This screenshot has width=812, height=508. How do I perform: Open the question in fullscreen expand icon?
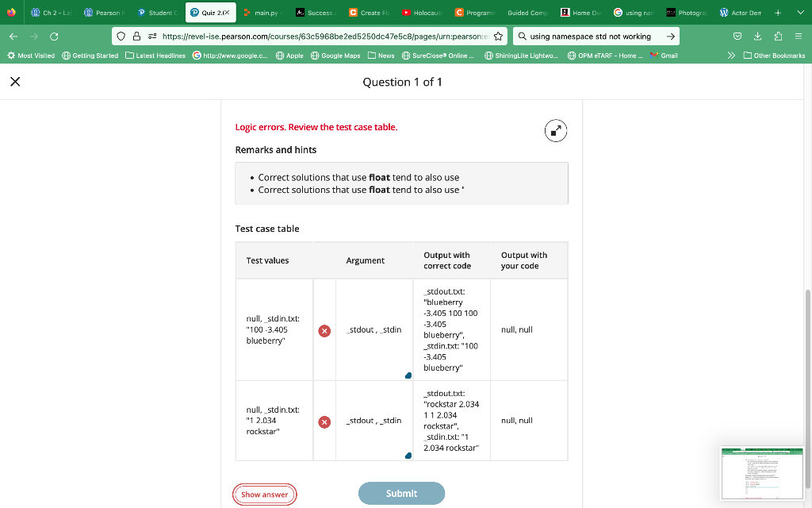pyautogui.click(x=555, y=130)
